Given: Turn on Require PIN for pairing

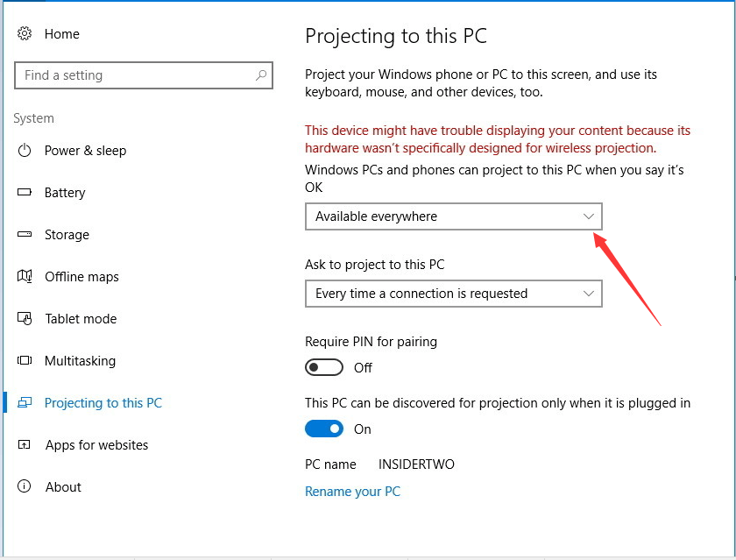Looking at the screenshot, I should click(x=324, y=367).
